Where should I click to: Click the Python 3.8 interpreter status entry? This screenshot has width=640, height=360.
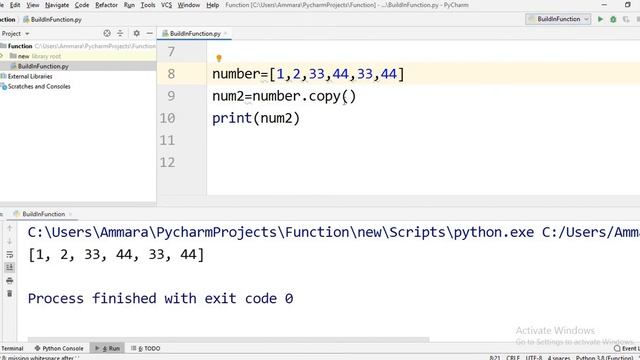click(x=604, y=358)
